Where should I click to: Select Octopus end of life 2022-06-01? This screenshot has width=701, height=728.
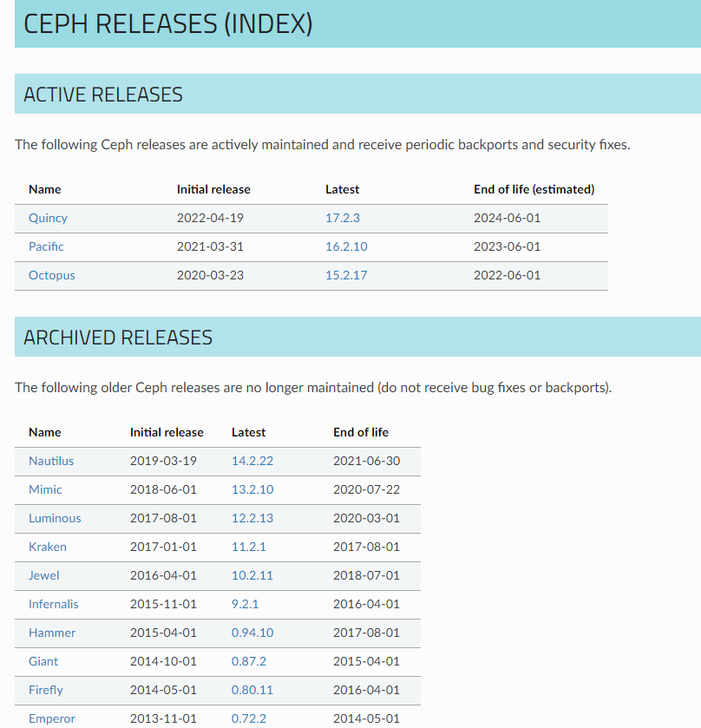pyautogui.click(x=507, y=275)
